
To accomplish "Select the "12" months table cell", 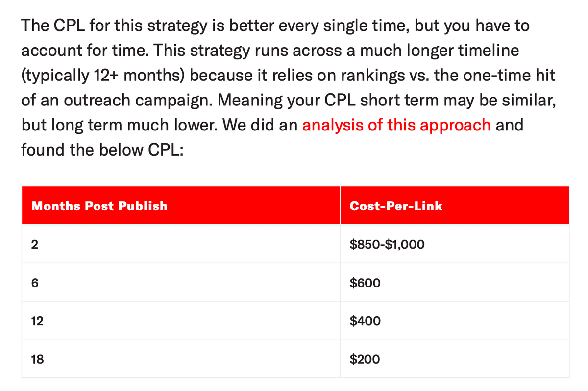I will pos(181,320).
